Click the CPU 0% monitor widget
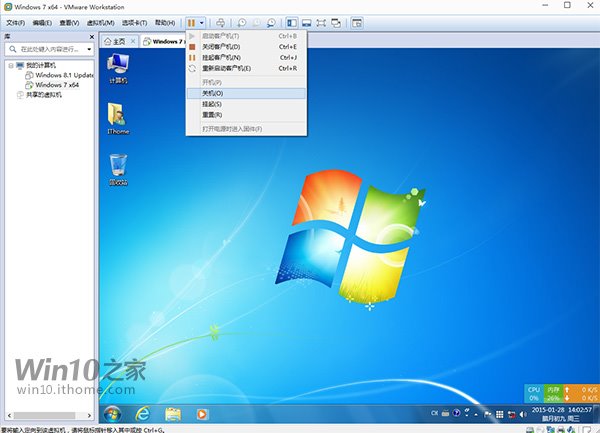Viewport: 600px width, 433px height. pyautogui.click(x=534, y=394)
